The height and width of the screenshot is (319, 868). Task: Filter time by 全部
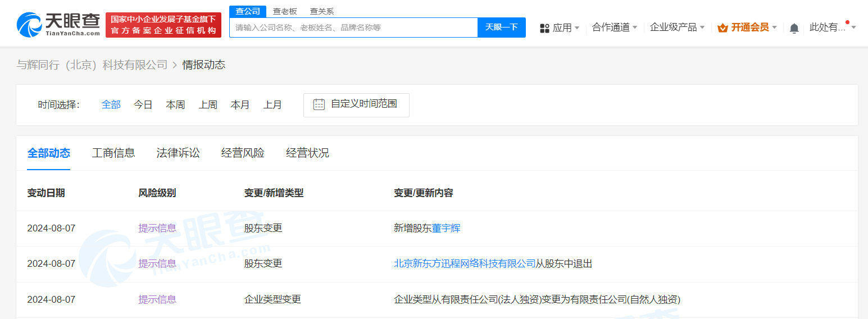coord(111,105)
